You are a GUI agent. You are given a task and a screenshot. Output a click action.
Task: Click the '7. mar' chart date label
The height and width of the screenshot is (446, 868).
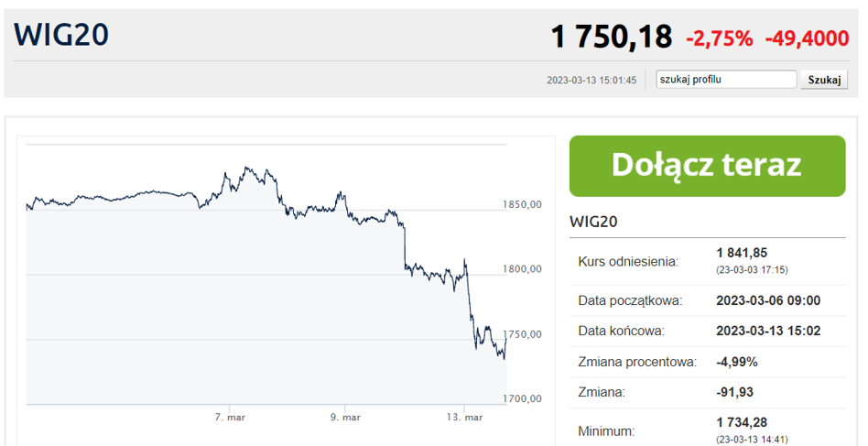click(x=230, y=418)
